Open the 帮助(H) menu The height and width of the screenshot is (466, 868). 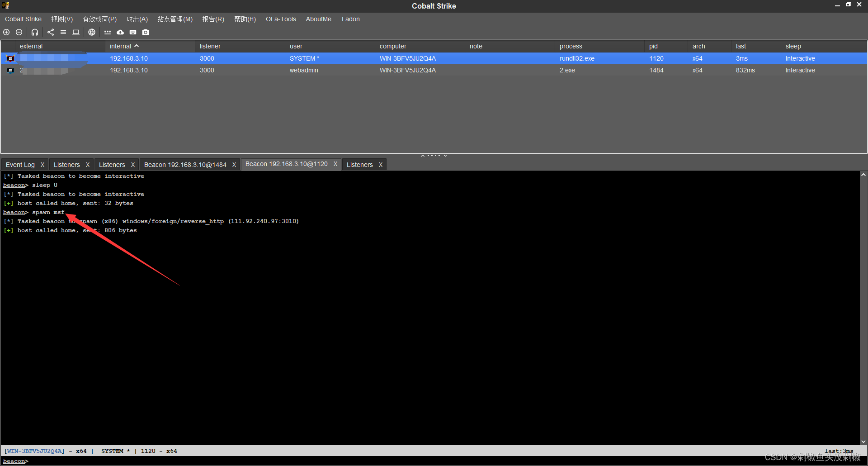(245, 19)
